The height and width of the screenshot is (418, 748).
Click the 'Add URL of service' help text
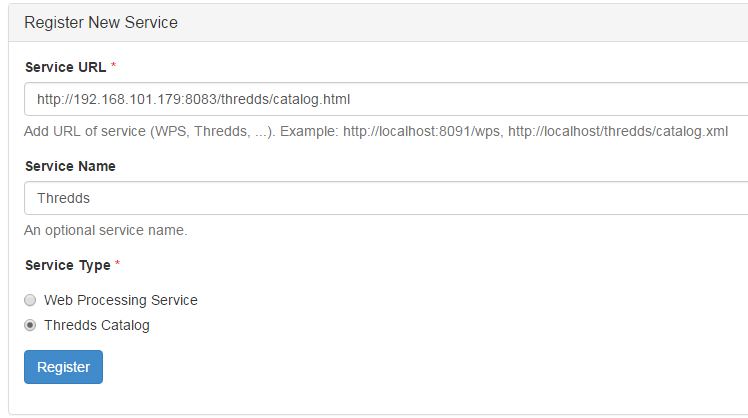[84, 131]
